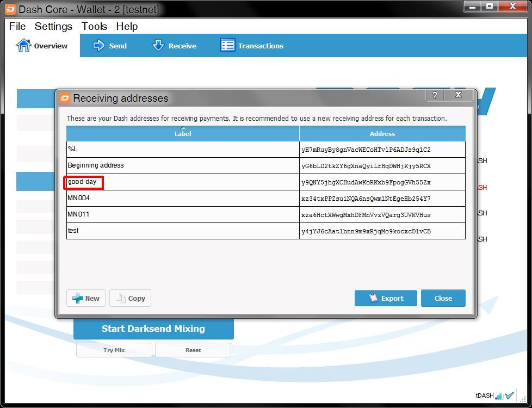Click the down-arrow icon on the Receive tab

[158, 46]
